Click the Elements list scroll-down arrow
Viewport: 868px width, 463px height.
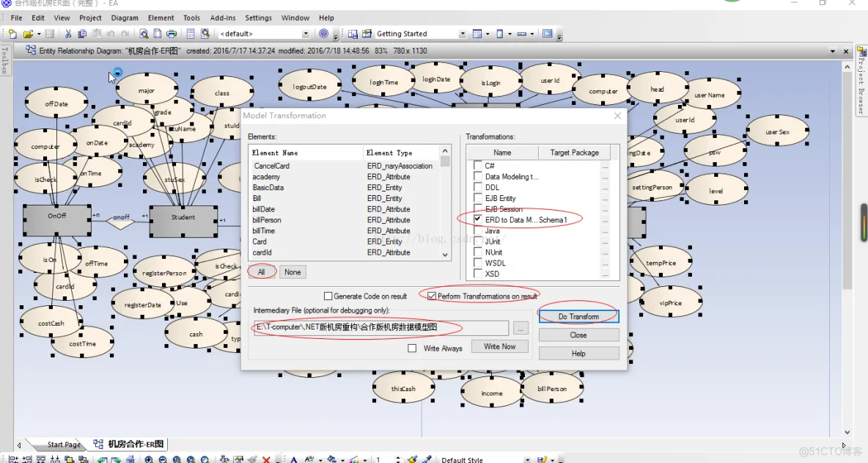coord(445,255)
